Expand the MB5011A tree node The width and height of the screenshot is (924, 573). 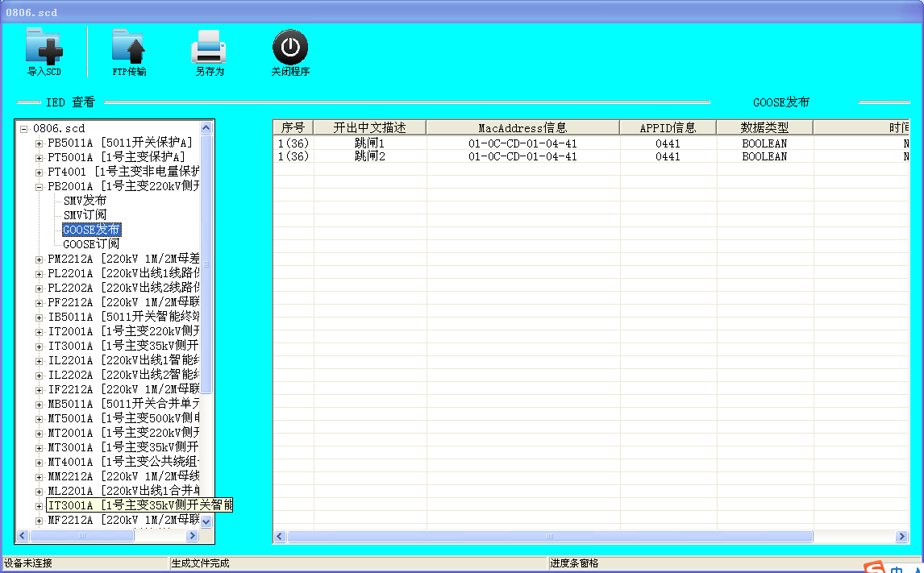pos(39,405)
